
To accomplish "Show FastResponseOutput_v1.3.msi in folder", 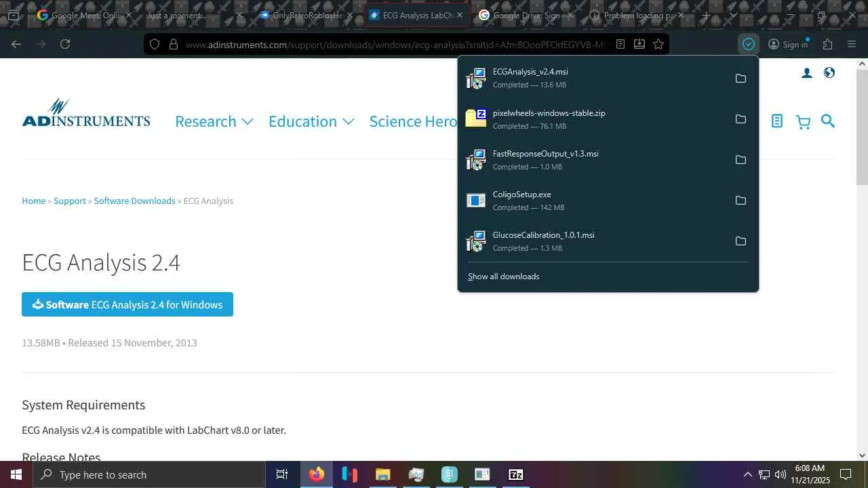I will pyautogui.click(x=741, y=160).
